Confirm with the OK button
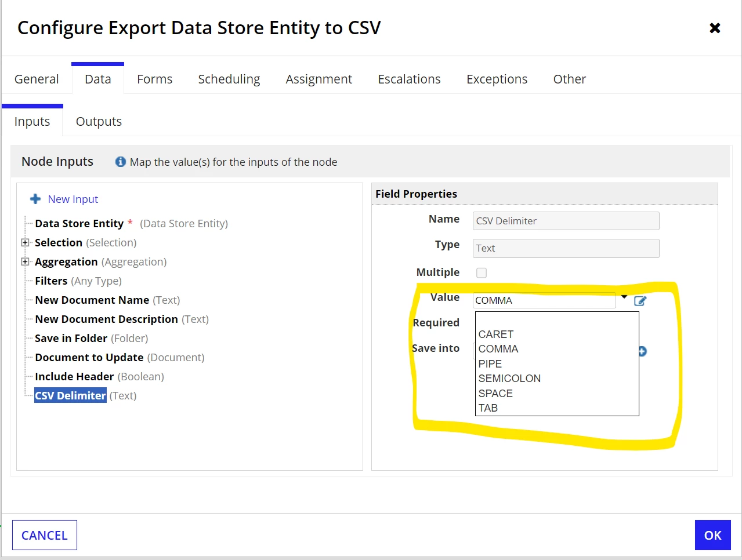 pyautogui.click(x=712, y=535)
